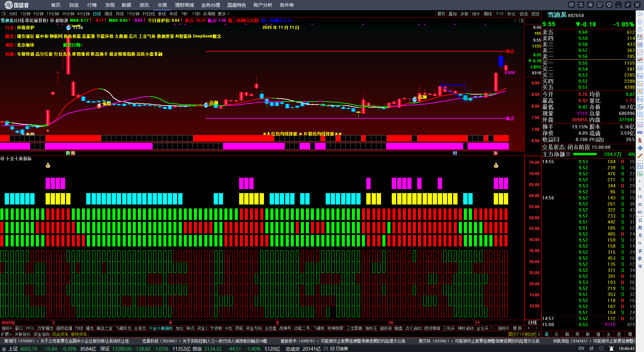This screenshot has width=644, height=352.
Task: Switch to the 十全十美指标 indicator tab
Action: click(x=161, y=328)
